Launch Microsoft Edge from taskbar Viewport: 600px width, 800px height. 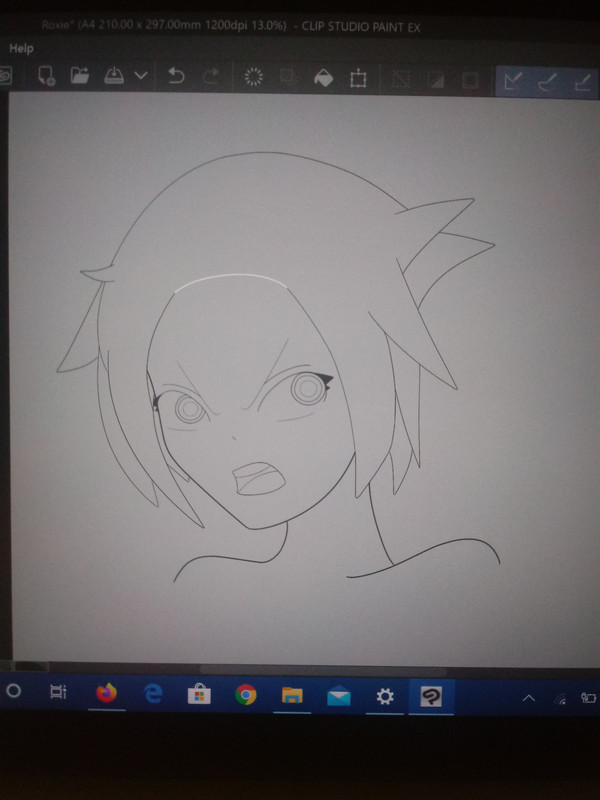[153, 693]
